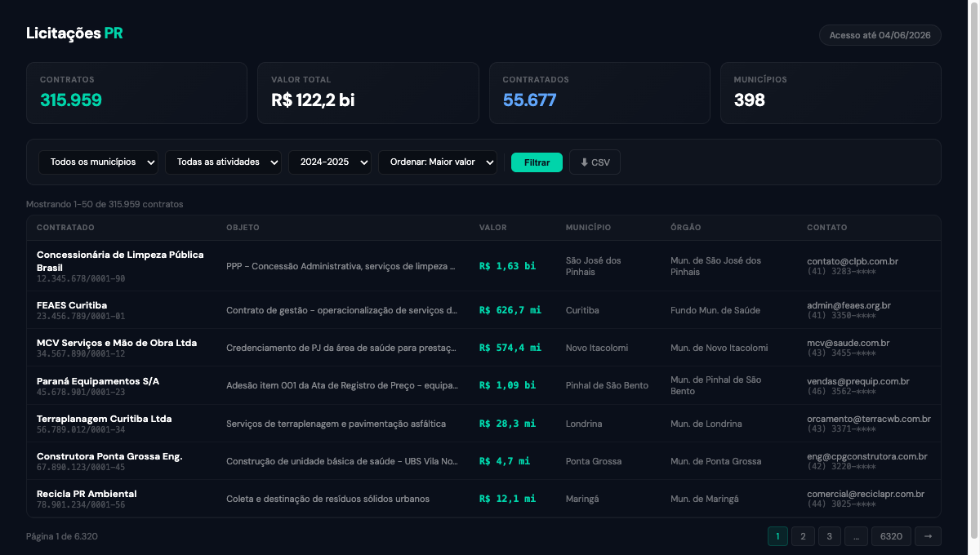
Task: Click the Licitações PR logo
Action: click(74, 33)
